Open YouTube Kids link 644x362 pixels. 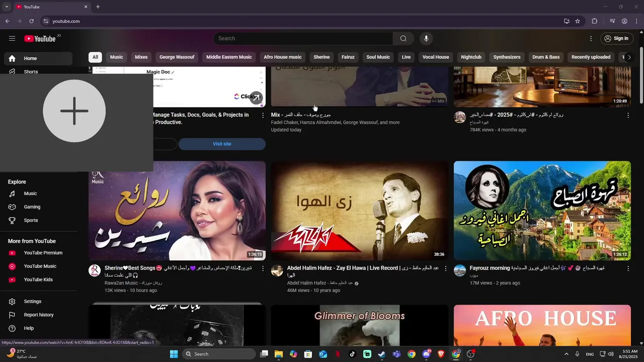pyautogui.click(x=38, y=280)
